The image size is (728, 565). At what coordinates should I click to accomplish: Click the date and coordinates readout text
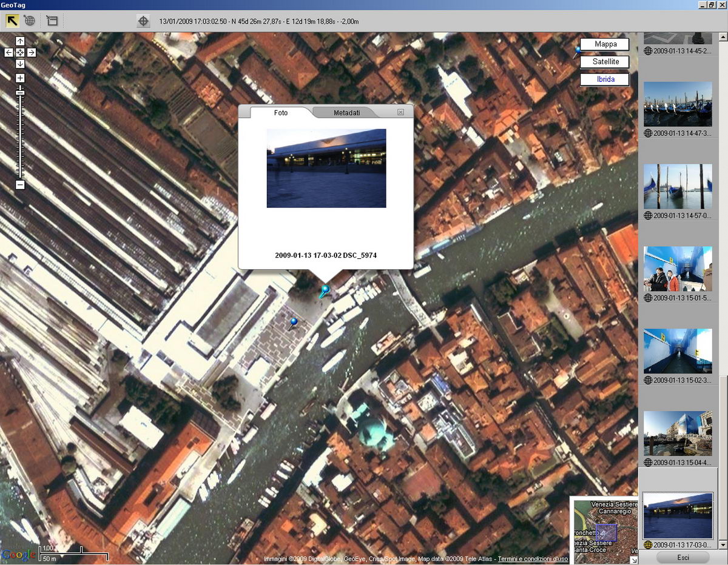click(x=259, y=21)
